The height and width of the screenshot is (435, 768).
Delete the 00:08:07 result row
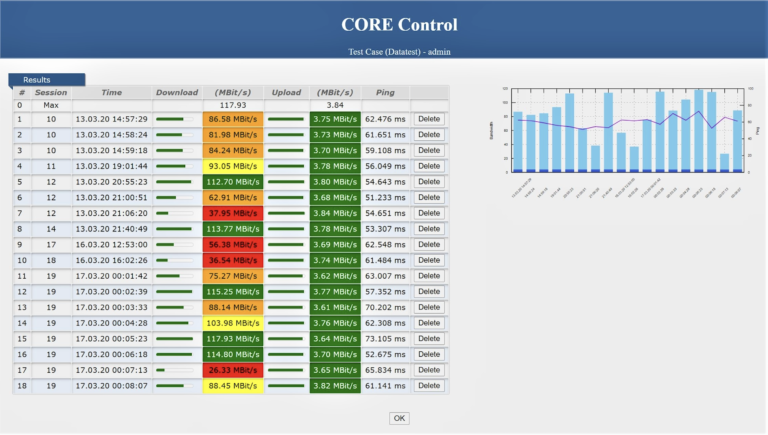429,386
